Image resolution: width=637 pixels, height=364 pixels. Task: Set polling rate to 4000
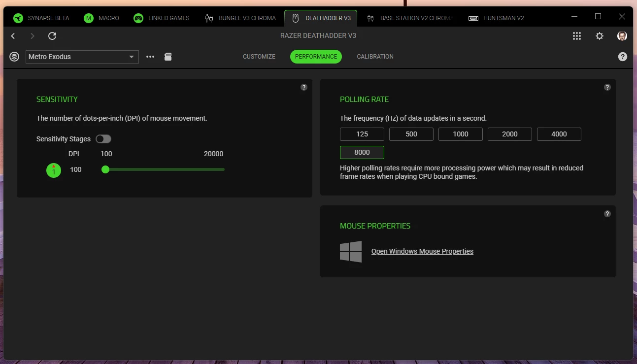559,134
